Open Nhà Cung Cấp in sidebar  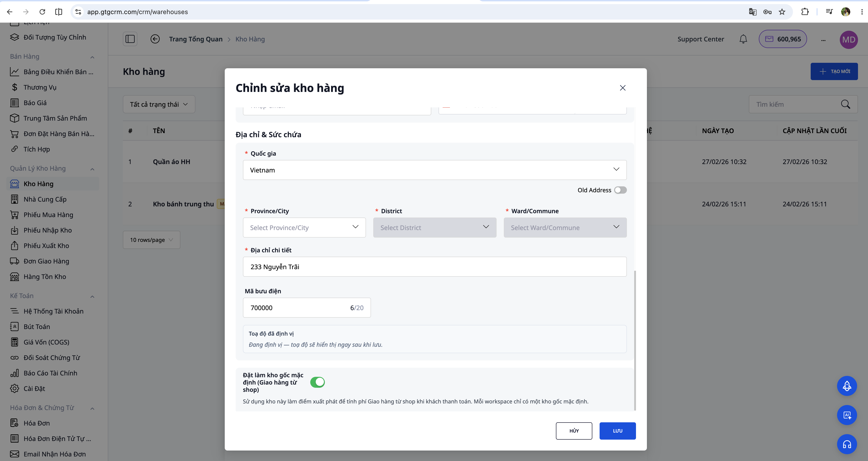coord(53,199)
